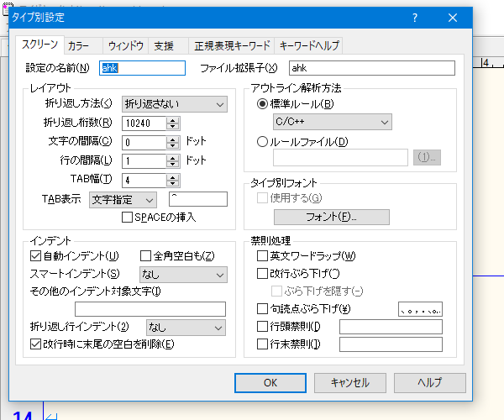Increase 折り返し桁数 with up arrow
This screenshot has width=504, height=420.
pyautogui.click(x=173, y=120)
